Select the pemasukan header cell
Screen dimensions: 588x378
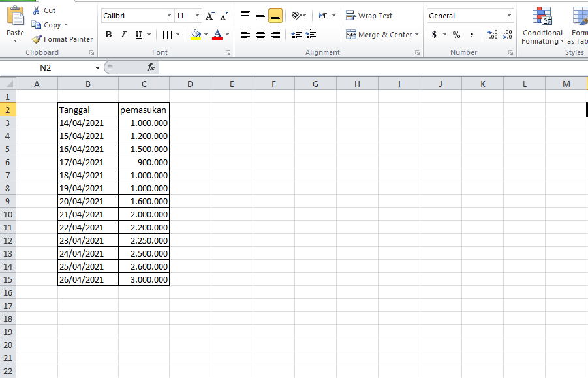click(144, 110)
